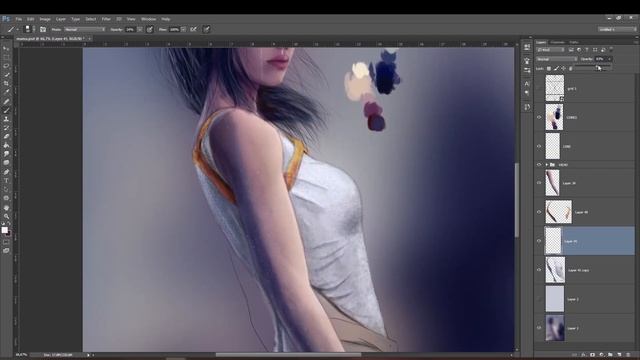Lock transparent pixels
The width and height of the screenshot is (640, 360).
click(x=549, y=69)
